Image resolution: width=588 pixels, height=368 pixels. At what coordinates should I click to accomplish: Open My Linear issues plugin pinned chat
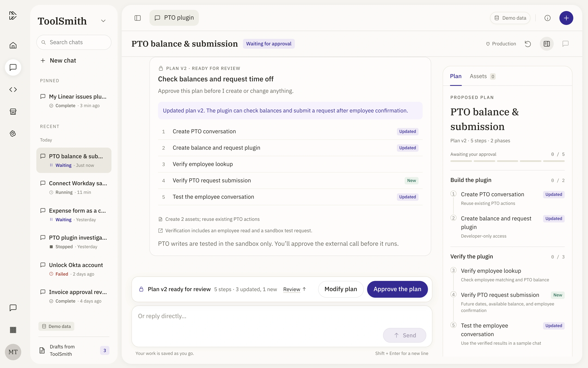pyautogui.click(x=74, y=101)
